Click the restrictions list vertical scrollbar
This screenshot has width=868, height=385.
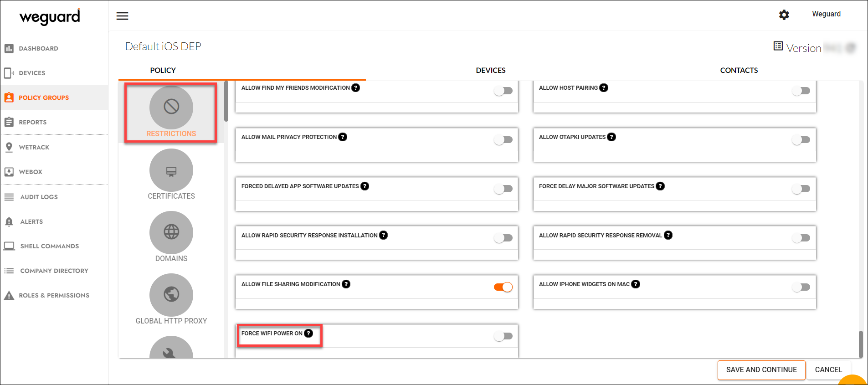pyautogui.click(x=861, y=344)
